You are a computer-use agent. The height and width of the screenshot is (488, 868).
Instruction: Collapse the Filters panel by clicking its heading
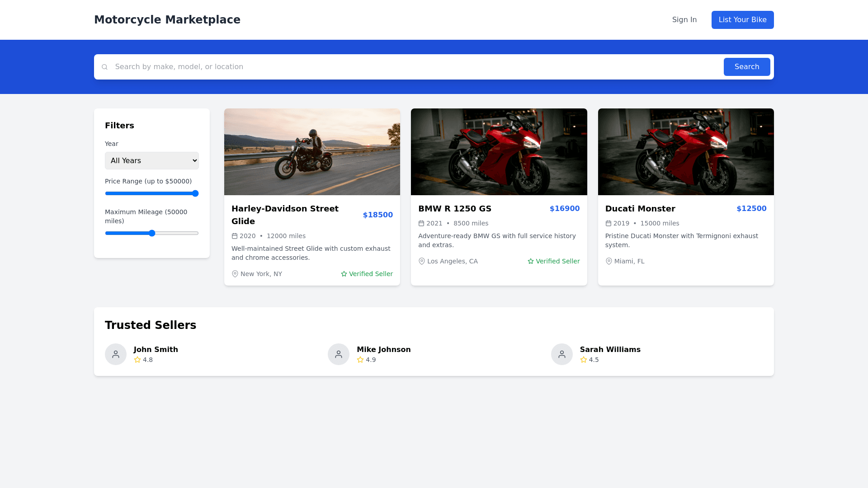coord(119,126)
